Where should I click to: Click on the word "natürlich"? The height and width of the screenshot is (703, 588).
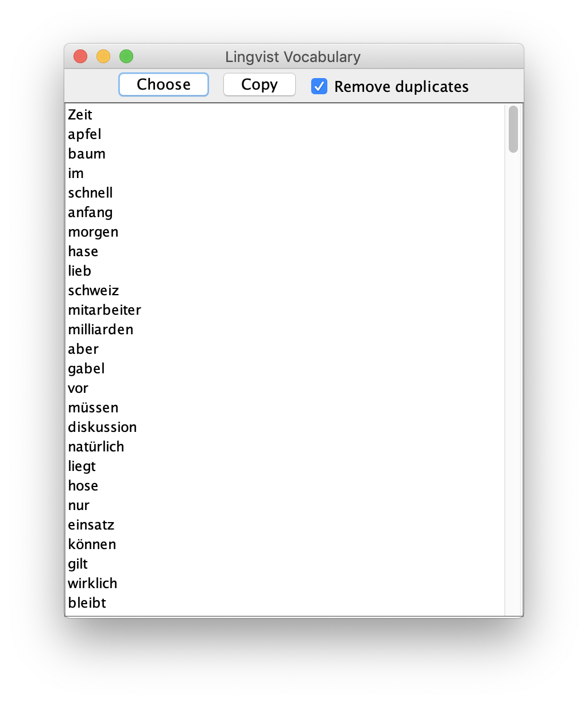click(x=96, y=447)
